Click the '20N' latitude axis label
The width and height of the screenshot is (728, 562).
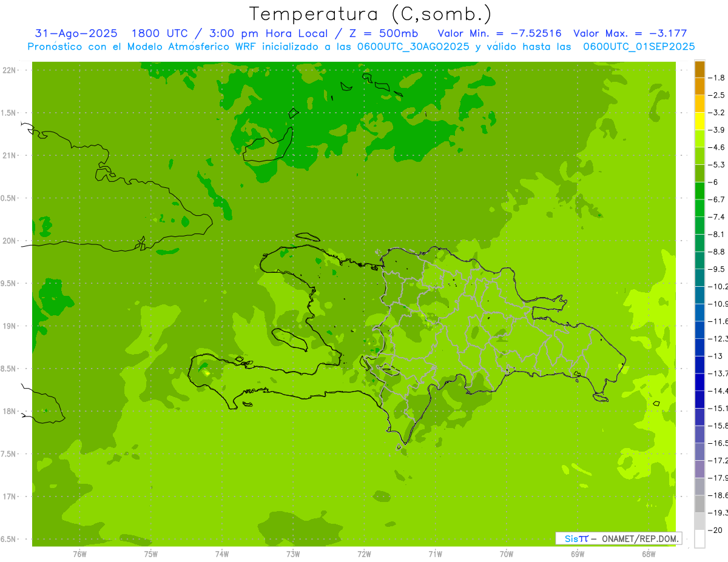click(x=10, y=241)
